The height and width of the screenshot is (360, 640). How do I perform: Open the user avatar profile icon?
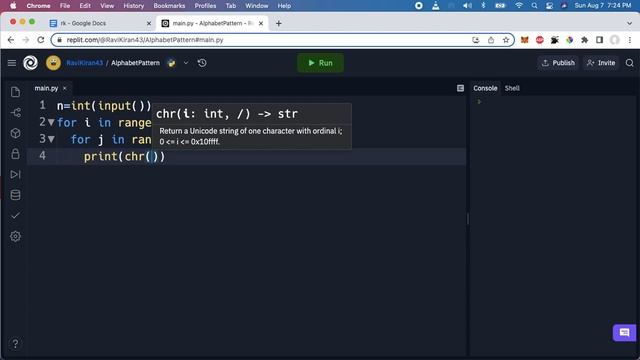[53, 63]
